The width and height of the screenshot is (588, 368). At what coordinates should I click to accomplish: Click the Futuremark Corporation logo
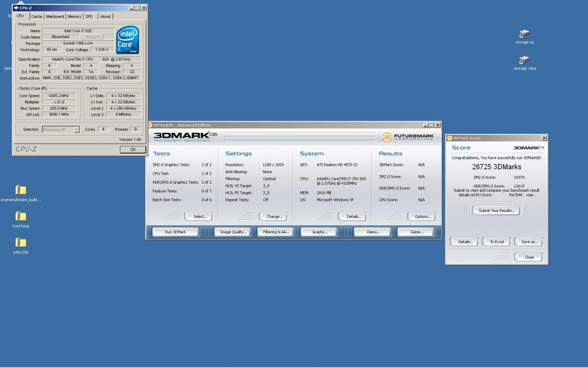coord(408,137)
